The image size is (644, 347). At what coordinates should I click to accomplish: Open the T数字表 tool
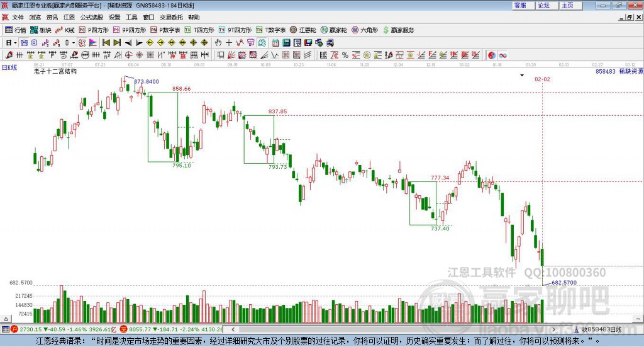point(270,30)
